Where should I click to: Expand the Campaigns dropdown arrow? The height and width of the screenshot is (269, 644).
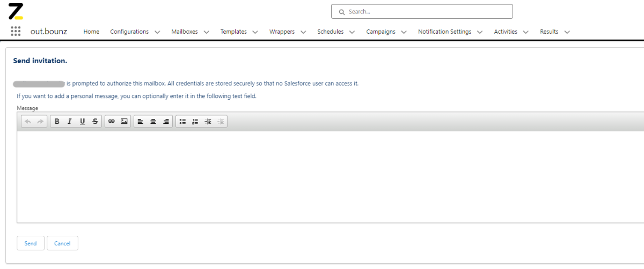click(404, 32)
